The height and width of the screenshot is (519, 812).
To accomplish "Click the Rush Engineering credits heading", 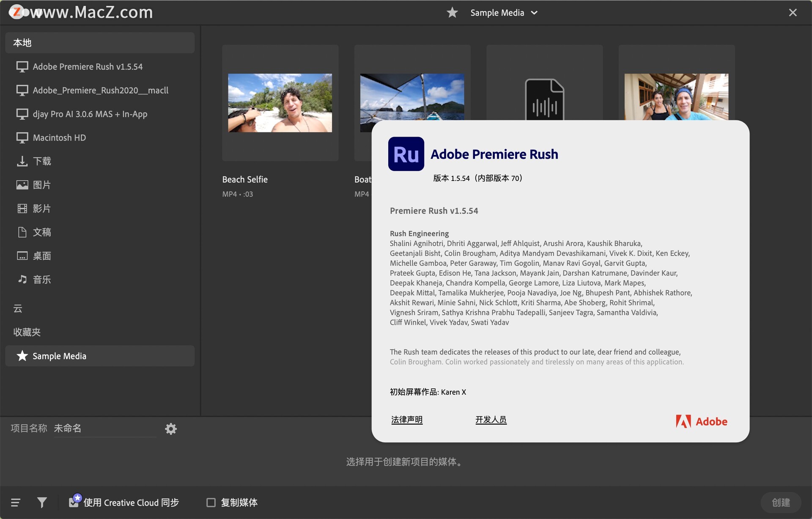I will 419,233.
